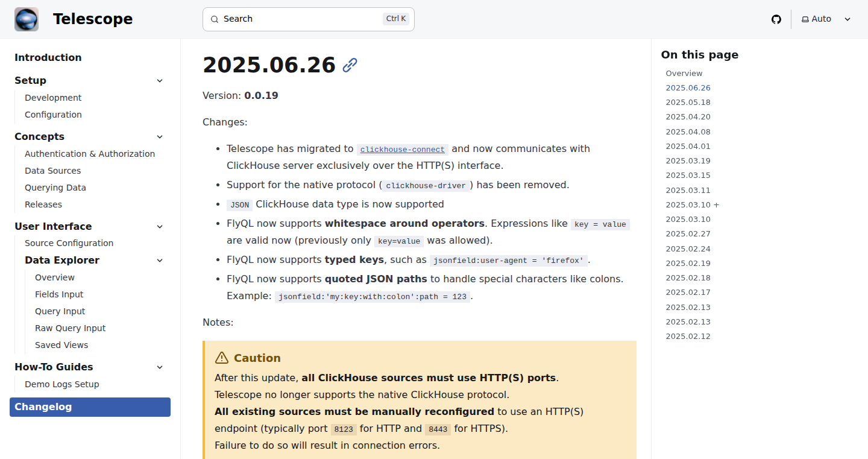Open Data Explorer Overview page
This screenshot has height=459, width=868.
(55, 277)
